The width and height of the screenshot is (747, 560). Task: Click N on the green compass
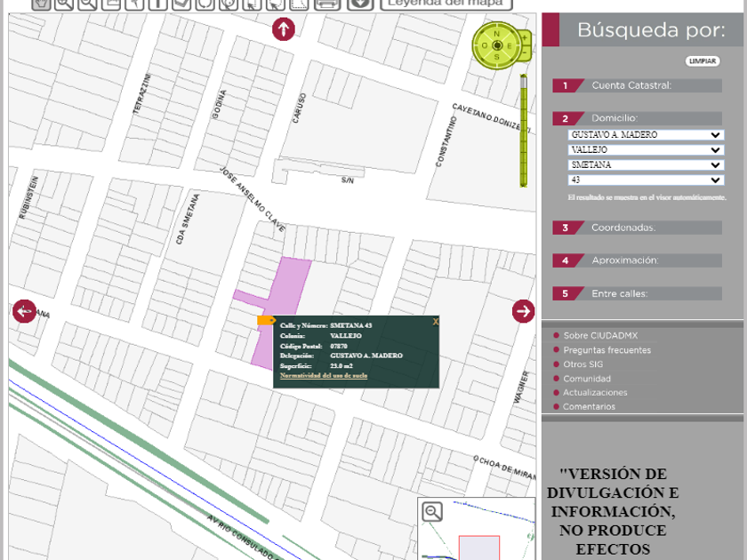(497, 34)
